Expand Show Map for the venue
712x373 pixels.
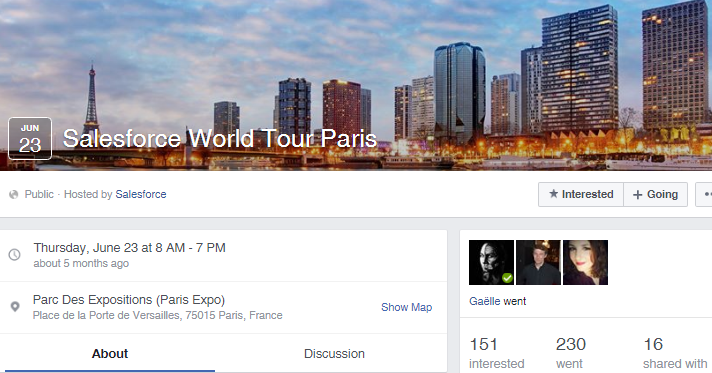pos(406,307)
